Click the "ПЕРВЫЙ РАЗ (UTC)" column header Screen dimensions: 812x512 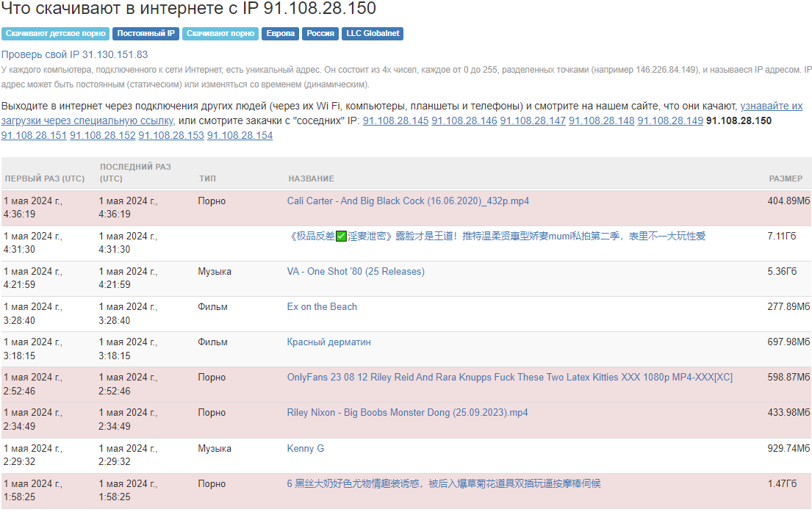[45, 179]
